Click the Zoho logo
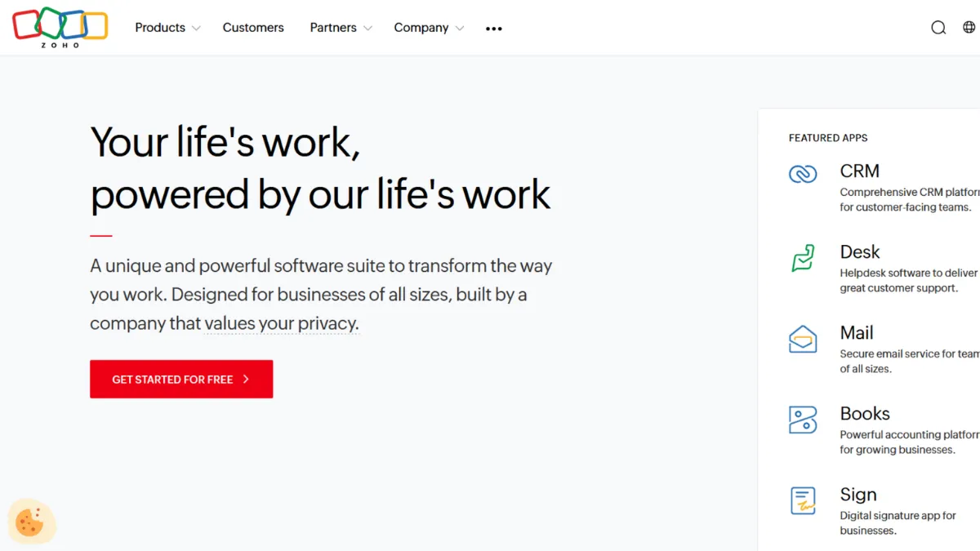Viewport: 980px width, 551px height. 59,27
